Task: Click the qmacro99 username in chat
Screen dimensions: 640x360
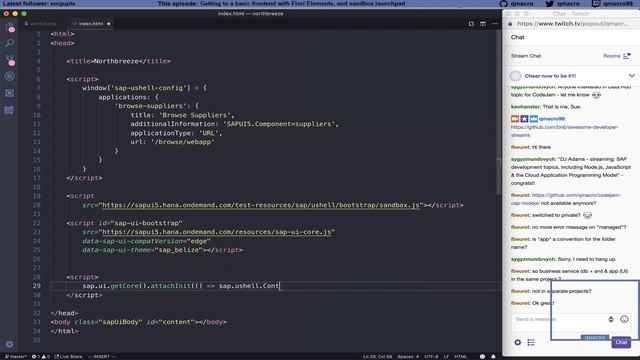Action: [x=552, y=119]
